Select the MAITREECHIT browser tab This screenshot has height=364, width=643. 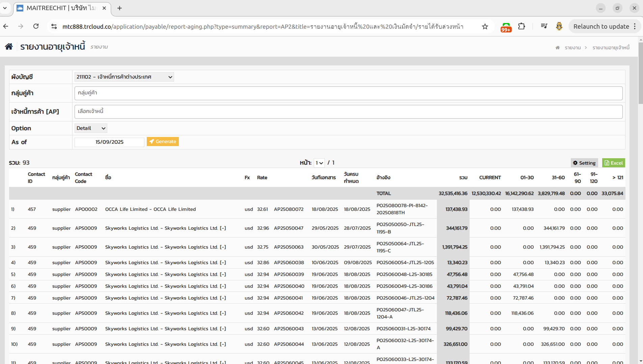pyautogui.click(x=61, y=8)
